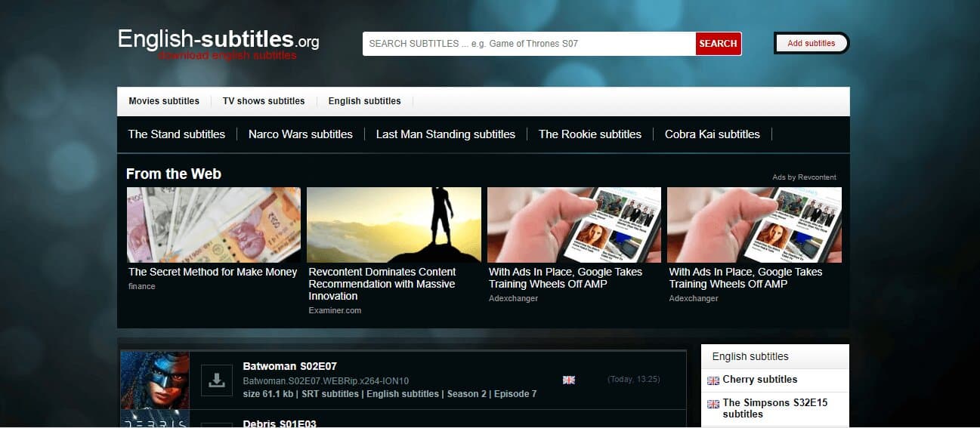Open the Movies subtitles menu
Viewport: 980px width, 428px height.
point(164,101)
